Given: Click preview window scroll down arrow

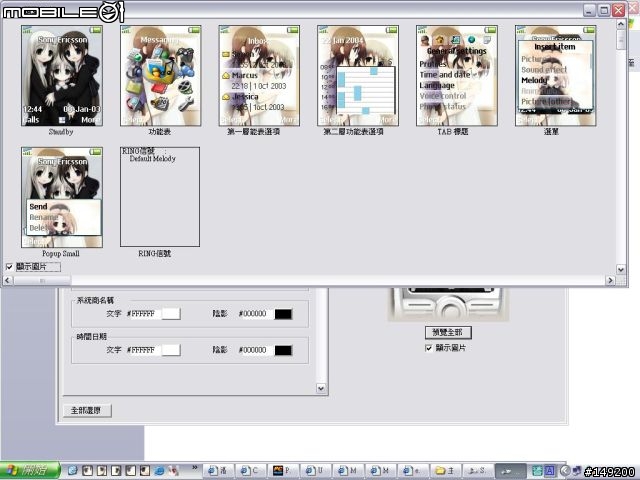Looking at the screenshot, I should pos(621,269).
